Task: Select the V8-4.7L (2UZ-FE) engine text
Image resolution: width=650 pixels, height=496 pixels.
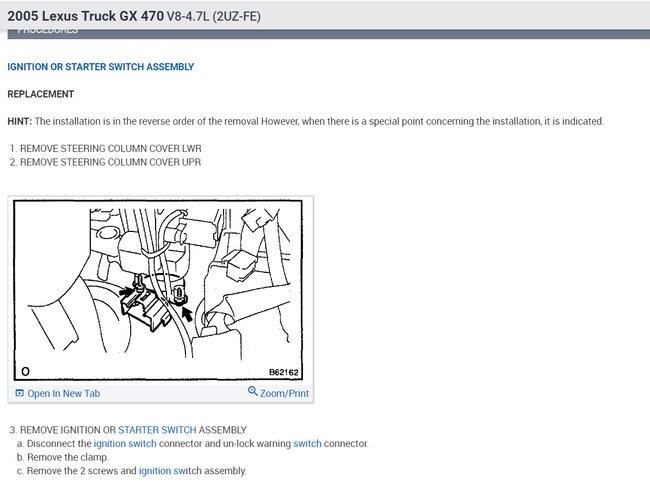Action: (x=213, y=17)
